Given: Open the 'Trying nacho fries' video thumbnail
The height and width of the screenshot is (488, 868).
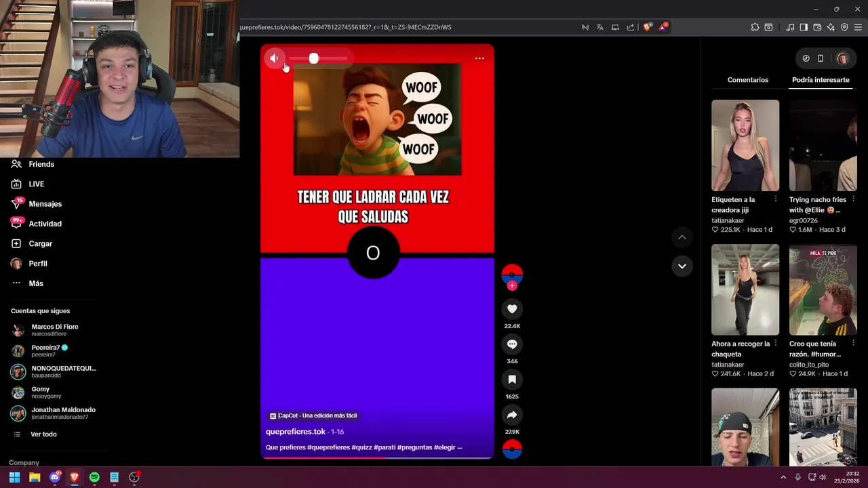Looking at the screenshot, I should (x=823, y=146).
